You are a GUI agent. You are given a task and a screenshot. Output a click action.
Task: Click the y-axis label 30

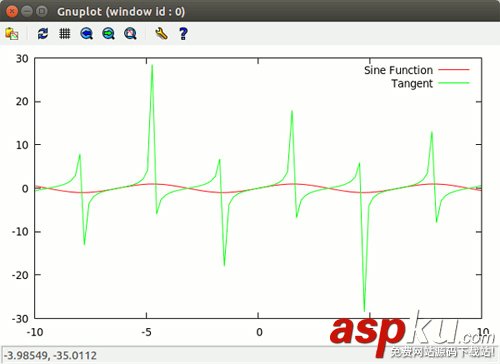(x=22, y=59)
